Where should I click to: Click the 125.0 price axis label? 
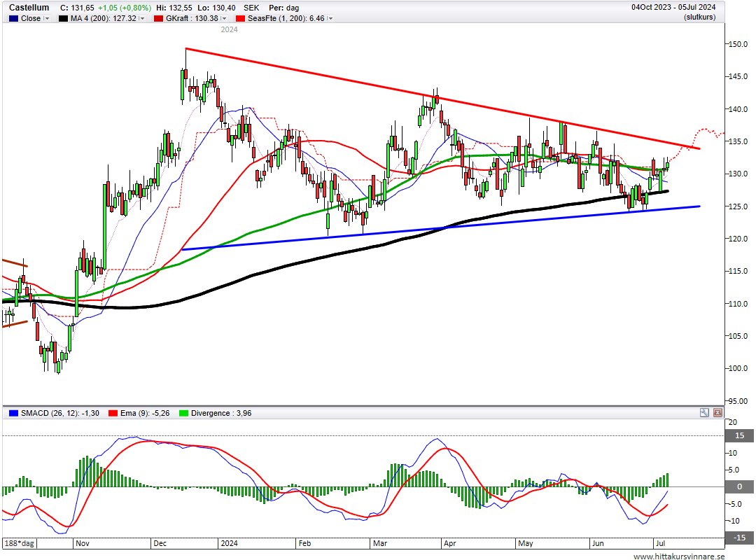[738, 206]
